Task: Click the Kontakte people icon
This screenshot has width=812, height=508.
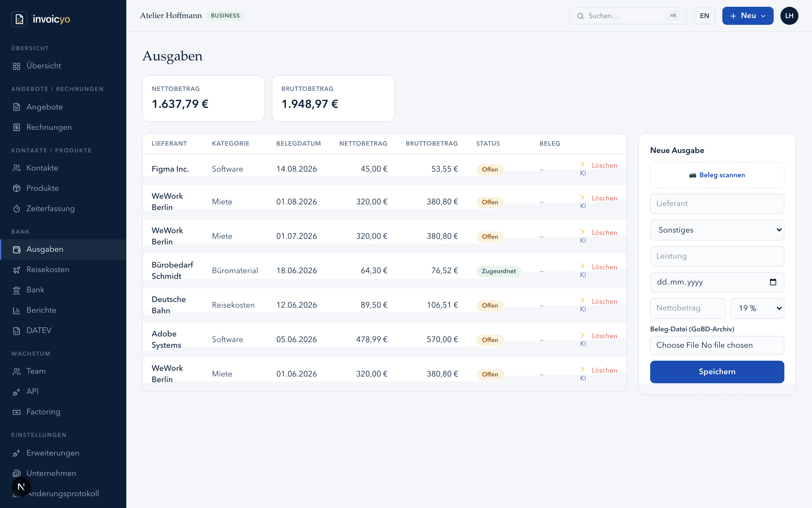Action: pyautogui.click(x=17, y=168)
